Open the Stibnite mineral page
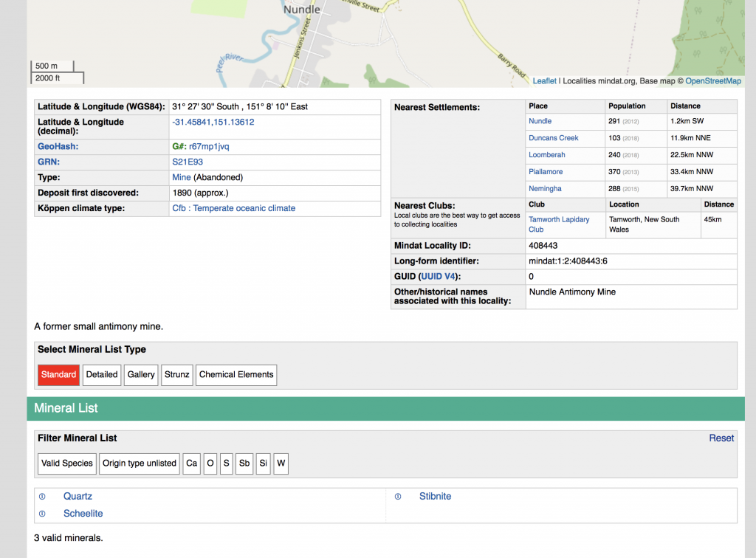This screenshot has width=756, height=558. [x=435, y=497]
